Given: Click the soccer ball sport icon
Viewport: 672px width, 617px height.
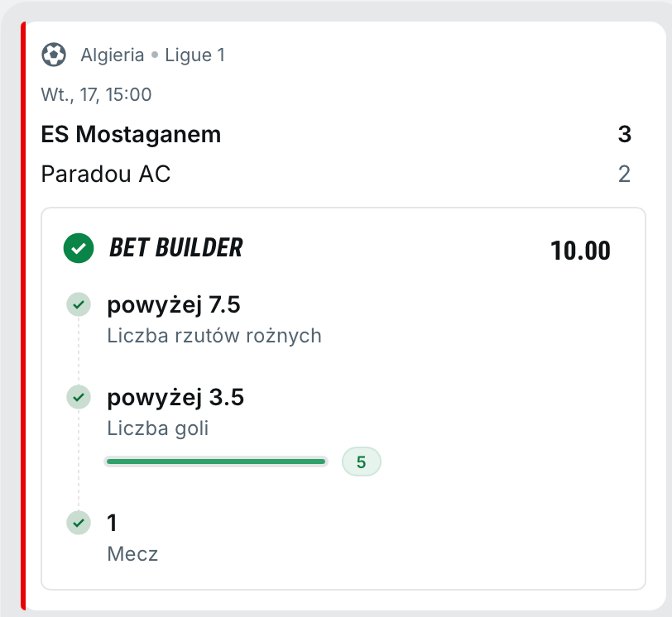Looking at the screenshot, I should tap(54, 55).
